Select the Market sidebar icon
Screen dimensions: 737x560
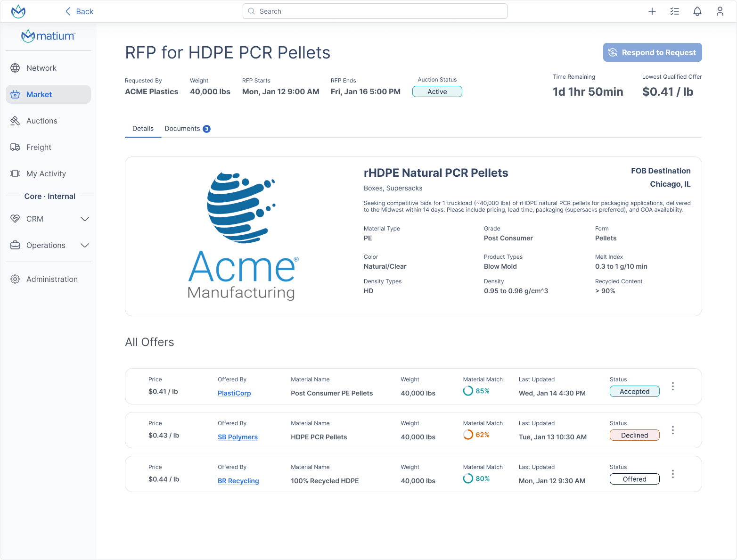click(x=40, y=94)
